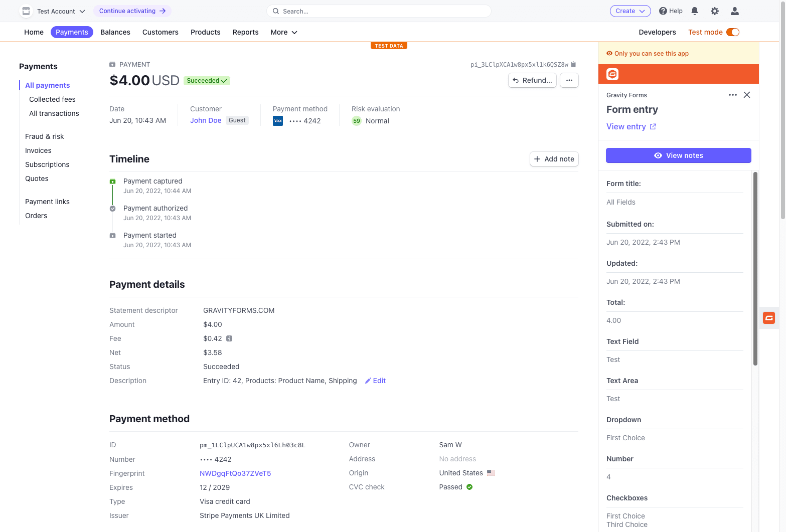Open the Create dropdown

tap(630, 11)
